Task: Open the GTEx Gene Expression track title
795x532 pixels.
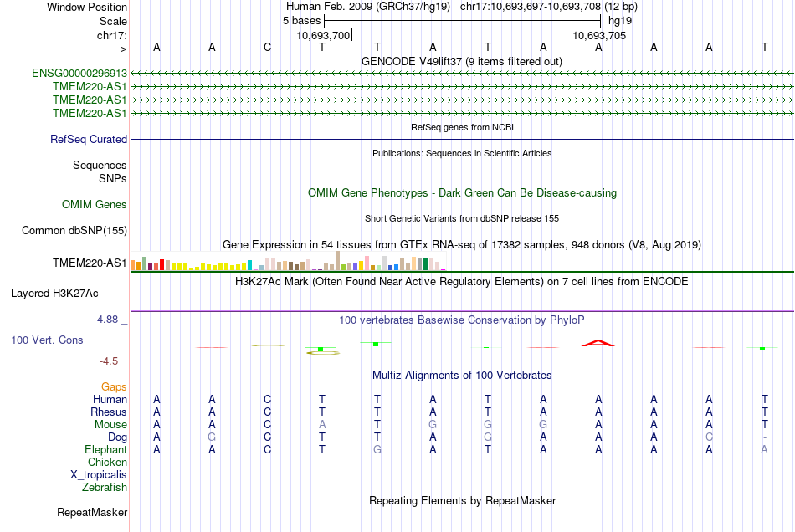Action: point(462,245)
